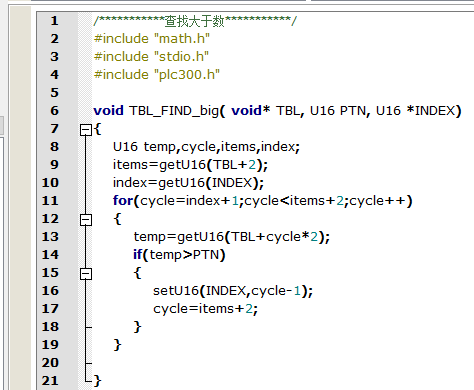The width and height of the screenshot is (474, 390).
Task: Click line number 21 in the gutter
Action: tap(50, 381)
